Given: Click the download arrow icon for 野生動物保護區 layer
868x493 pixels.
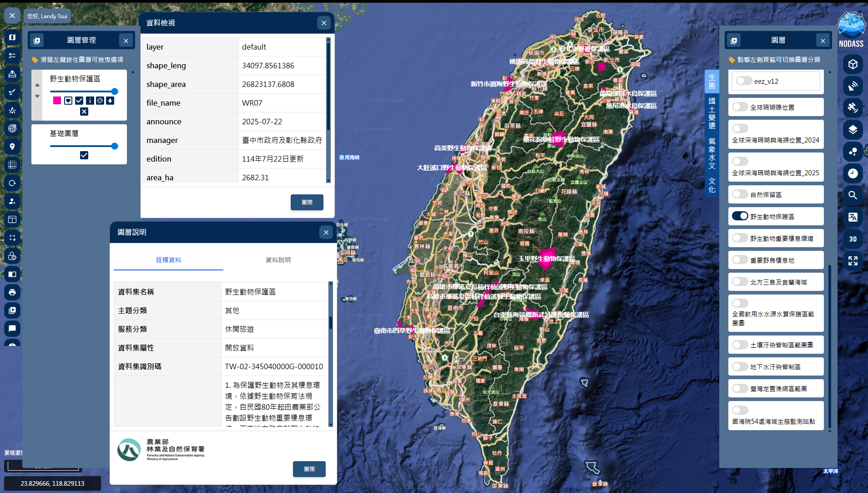Looking at the screenshot, I should (x=110, y=101).
